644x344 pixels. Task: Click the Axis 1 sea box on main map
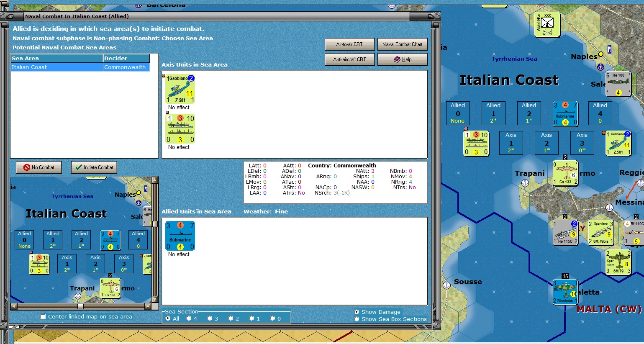tap(511, 143)
